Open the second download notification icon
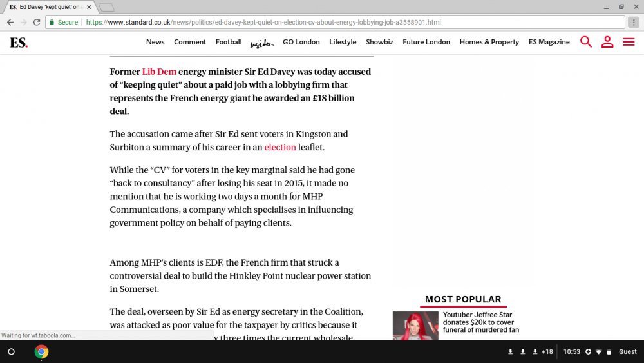The image size is (644, 363). point(523,352)
